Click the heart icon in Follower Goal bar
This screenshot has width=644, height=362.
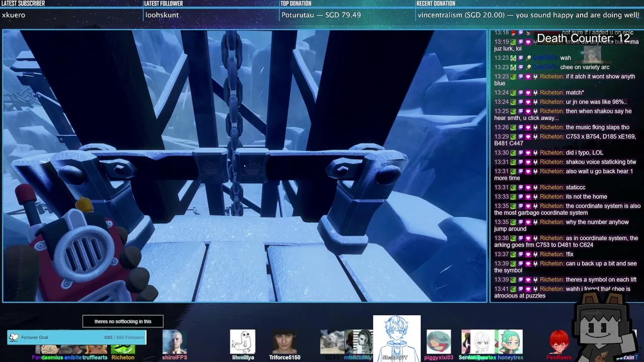click(14, 337)
